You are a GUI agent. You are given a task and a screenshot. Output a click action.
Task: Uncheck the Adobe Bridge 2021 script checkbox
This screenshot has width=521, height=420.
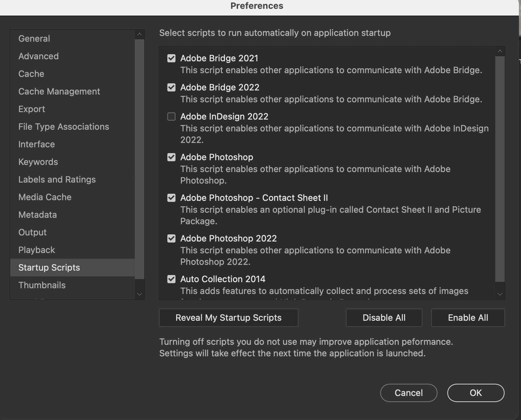pyautogui.click(x=171, y=58)
